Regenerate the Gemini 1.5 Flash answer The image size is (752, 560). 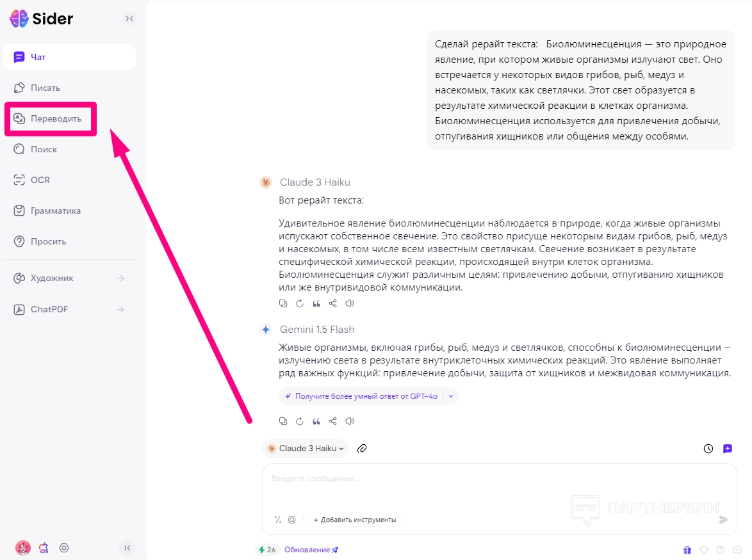(300, 421)
